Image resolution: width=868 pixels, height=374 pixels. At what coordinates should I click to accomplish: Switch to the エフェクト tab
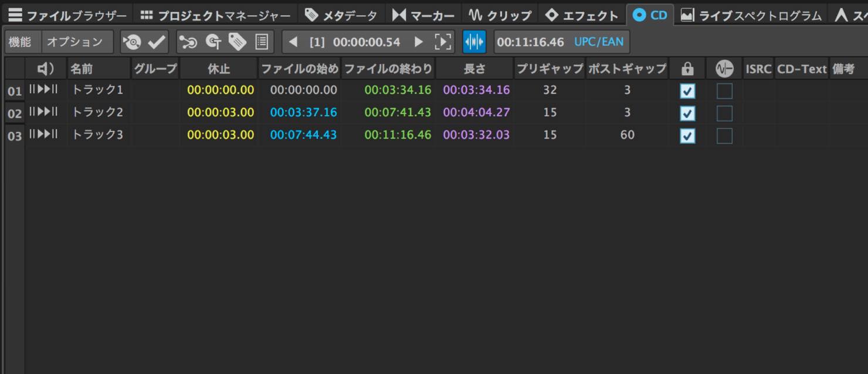pos(582,15)
